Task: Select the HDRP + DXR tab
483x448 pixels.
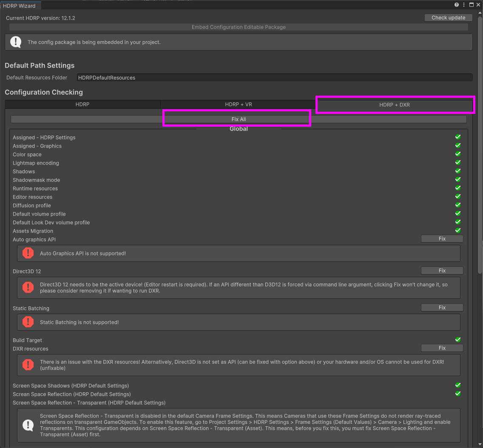Action: 395,105
